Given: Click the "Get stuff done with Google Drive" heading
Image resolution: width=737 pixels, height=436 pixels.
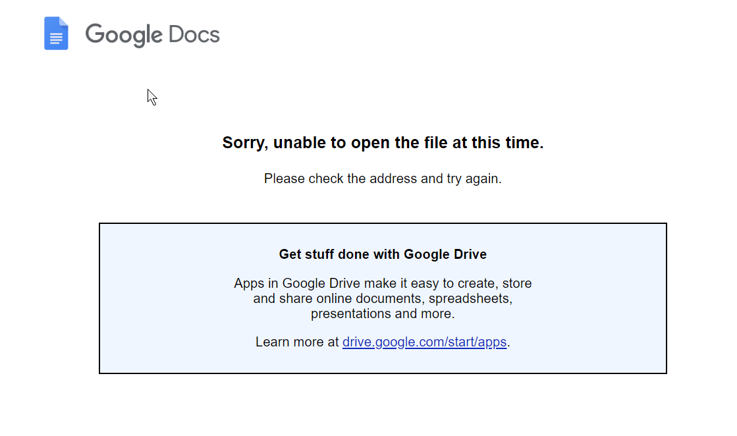Looking at the screenshot, I should point(383,254).
